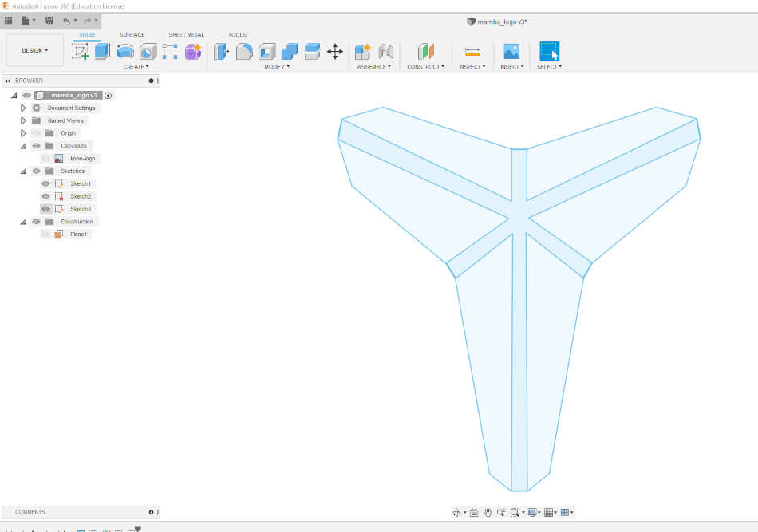Open the INSPECT dropdown menu
Viewport: 758px width, 532px height.
click(x=472, y=67)
